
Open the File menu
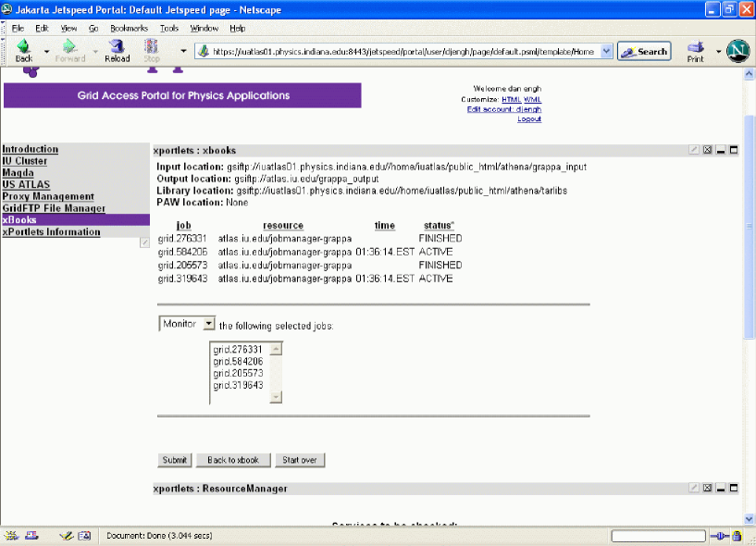click(18, 28)
